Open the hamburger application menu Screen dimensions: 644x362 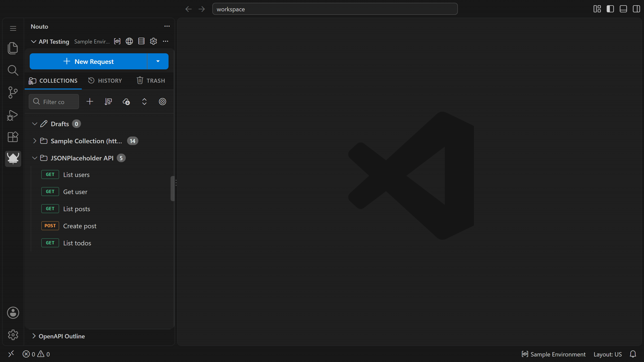tap(13, 28)
